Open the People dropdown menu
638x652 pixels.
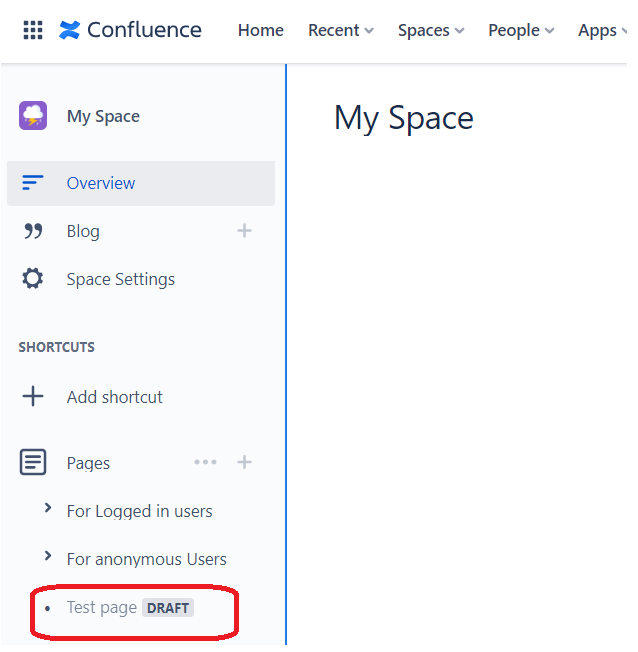point(521,30)
